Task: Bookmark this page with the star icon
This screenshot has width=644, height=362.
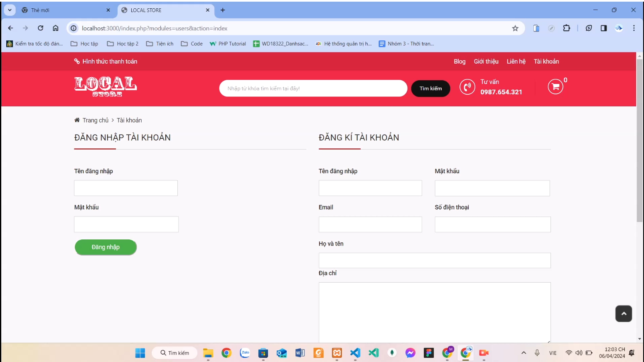Action: click(x=515, y=28)
